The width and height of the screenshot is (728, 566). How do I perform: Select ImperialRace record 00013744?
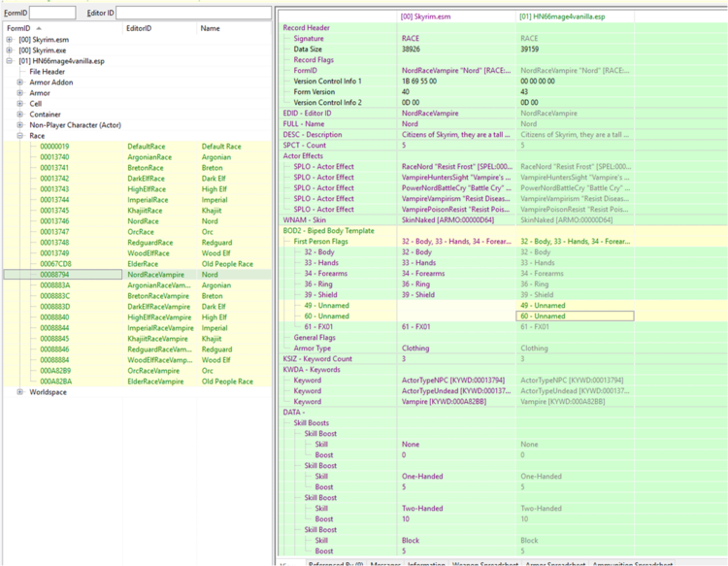138,200
